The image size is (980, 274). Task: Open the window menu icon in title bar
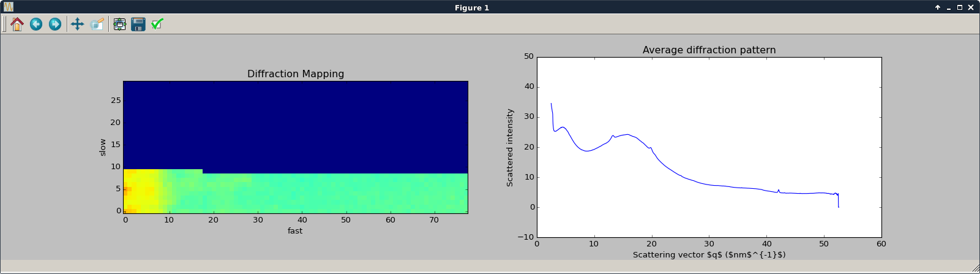tap(8, 7)
